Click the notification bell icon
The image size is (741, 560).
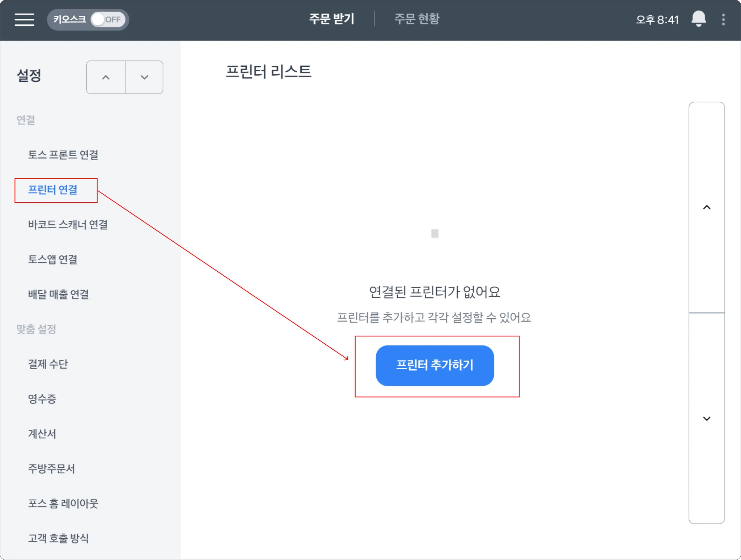pyautogui.click(x=698, y=19)
